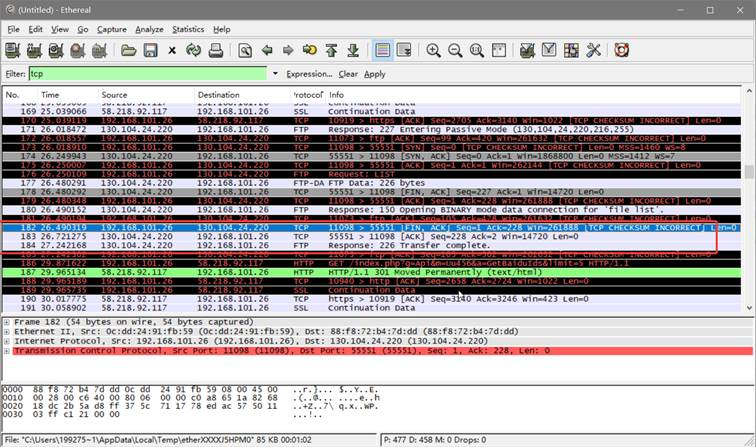Save capture file floppy icon

click(150, 50)
